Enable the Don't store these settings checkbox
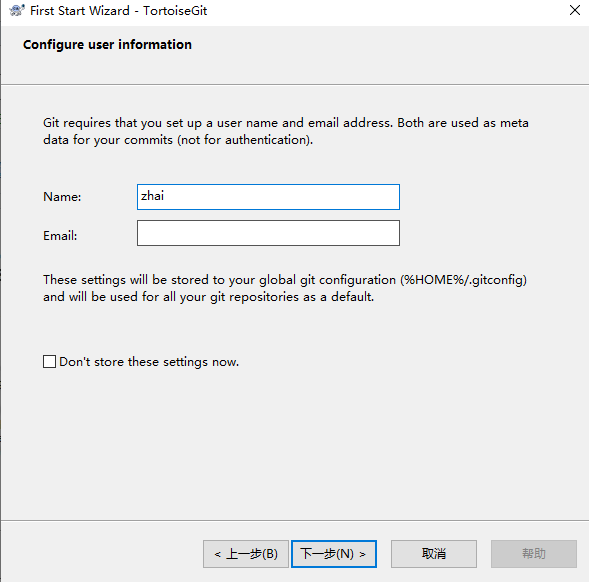The image size is (589, 582). [x=49, y=362]
